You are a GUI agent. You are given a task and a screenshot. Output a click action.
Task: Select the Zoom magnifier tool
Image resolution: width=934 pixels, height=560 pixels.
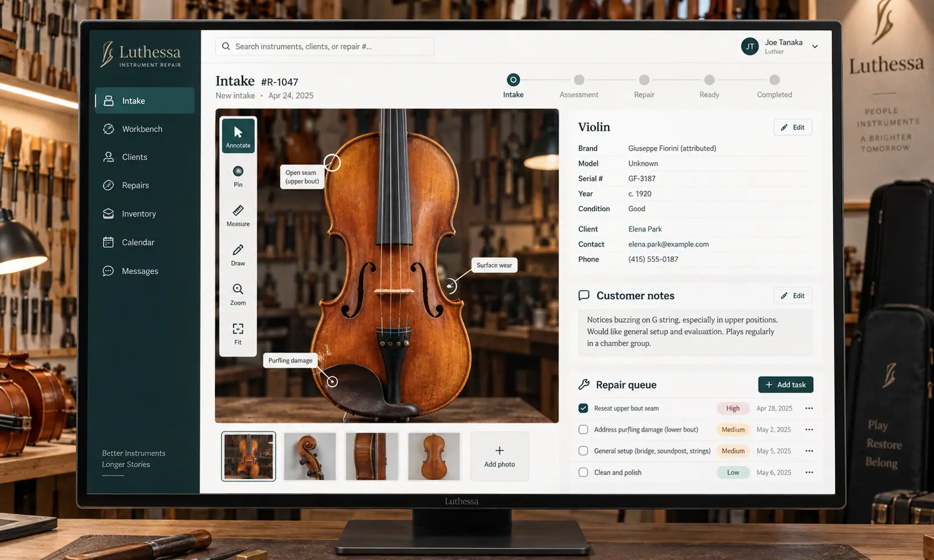[238, 294]
